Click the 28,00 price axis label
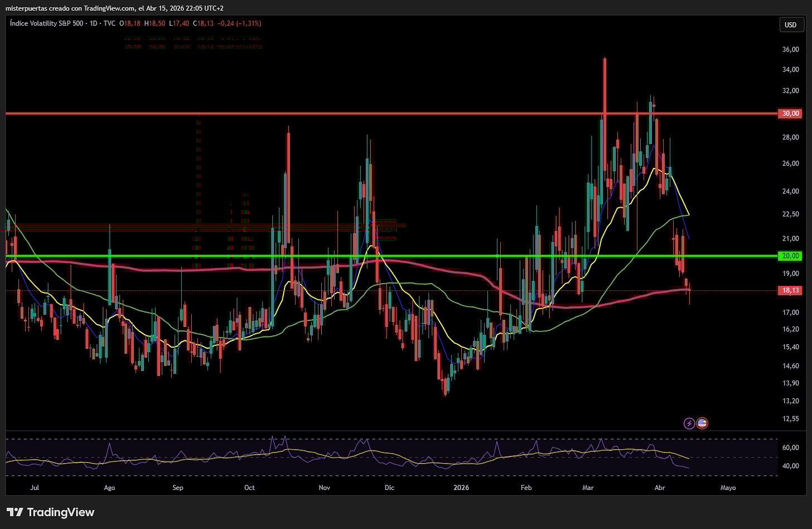Viewport: 812px width, 529px height. click(790, 137)
